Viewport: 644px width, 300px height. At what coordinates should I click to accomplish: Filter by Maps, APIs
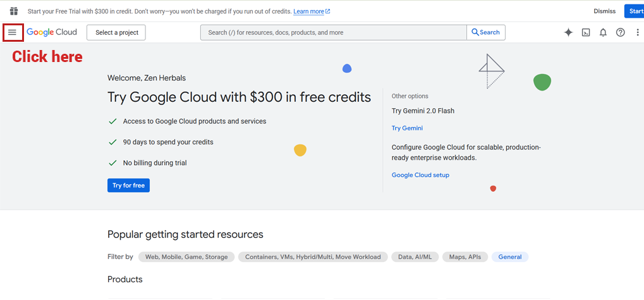coord(465,257)
